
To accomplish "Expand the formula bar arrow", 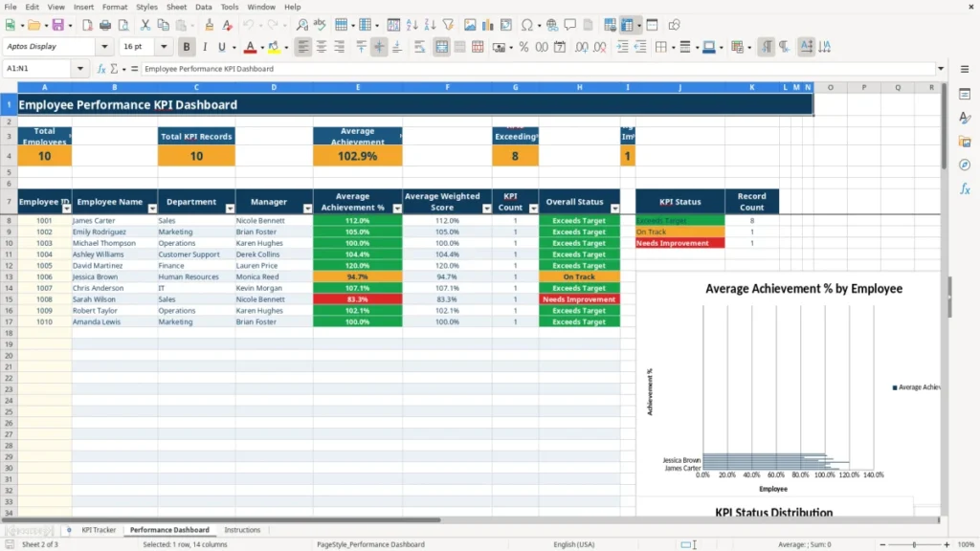I will 941,69.
